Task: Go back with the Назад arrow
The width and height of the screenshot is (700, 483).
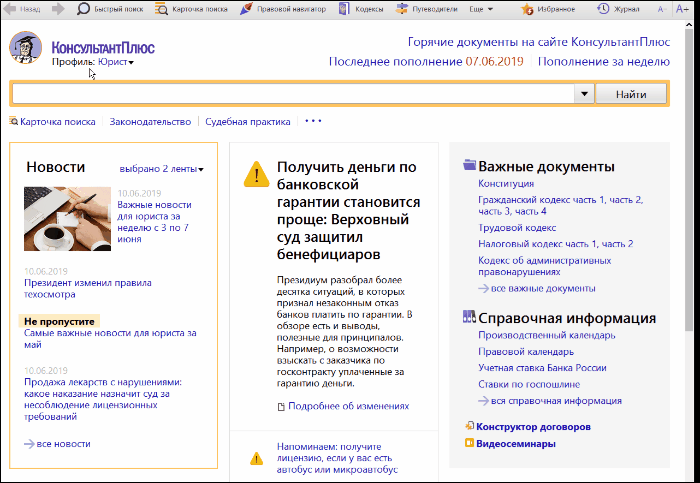Action: click(10, 9)
